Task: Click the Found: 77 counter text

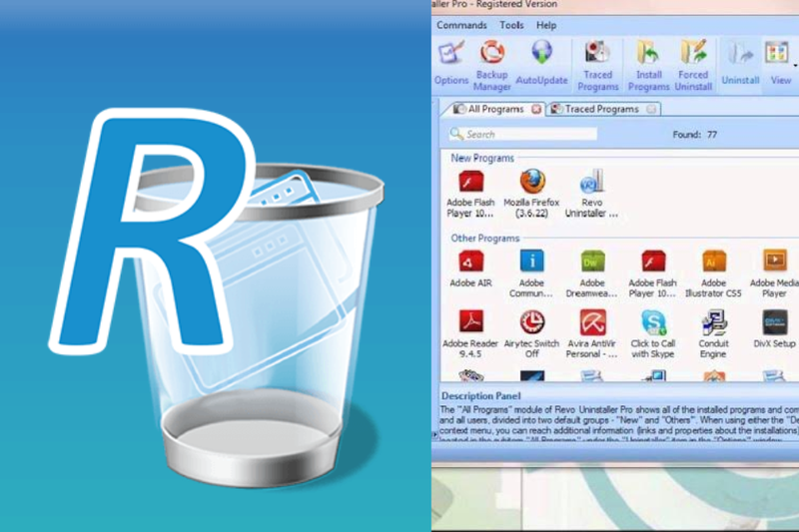Action: click(x=694, y=135)
